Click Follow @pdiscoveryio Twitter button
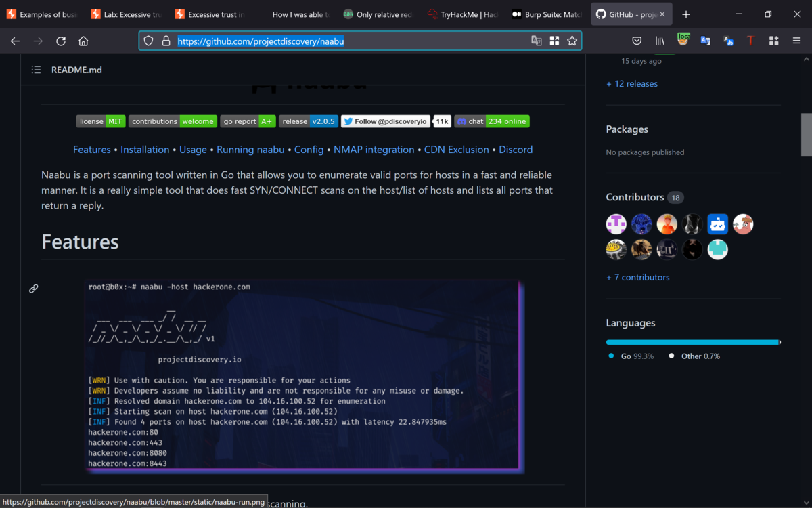The image size is (812, 508). click(x=385, y=121)
